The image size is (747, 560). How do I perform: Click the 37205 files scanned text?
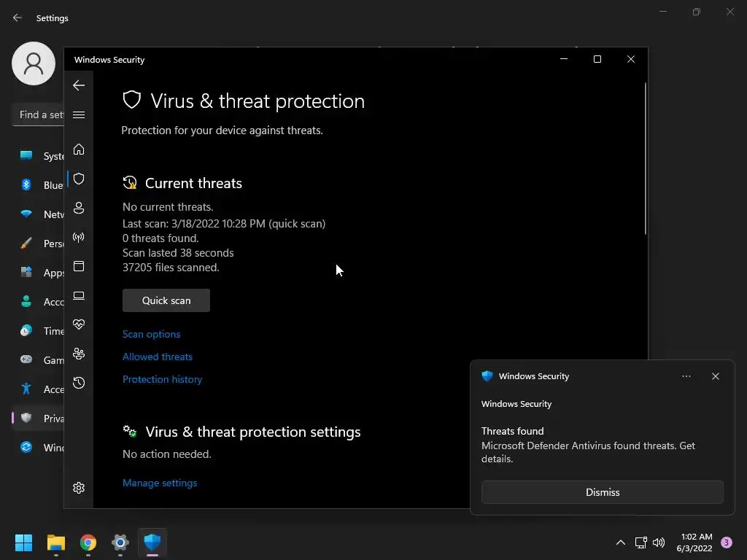point(171,268)
